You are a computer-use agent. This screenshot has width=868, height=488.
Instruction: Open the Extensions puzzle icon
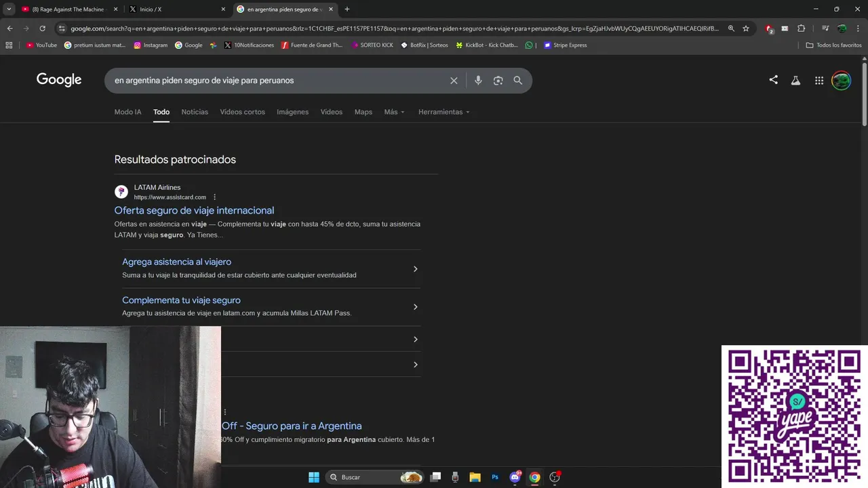pyautogui.click(x=801, y=28)
